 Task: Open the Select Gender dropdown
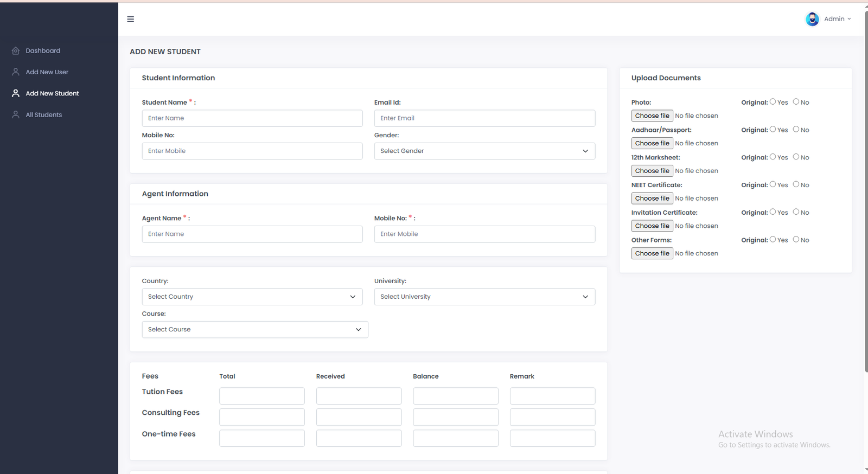pyautogui.click(x=484, y=151)
